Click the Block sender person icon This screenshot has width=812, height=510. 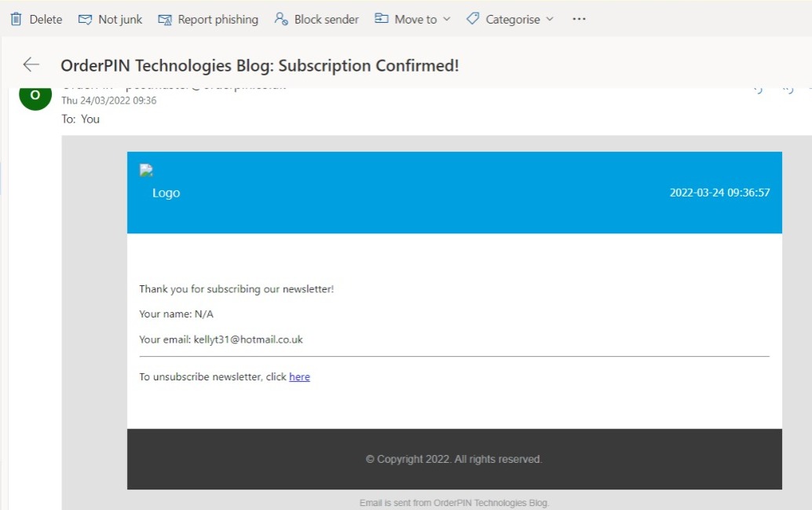[281, 19]
